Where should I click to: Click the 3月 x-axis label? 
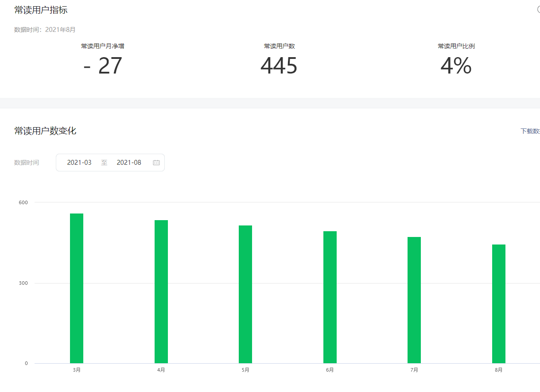pyautogui.click(x=77, y=370)
